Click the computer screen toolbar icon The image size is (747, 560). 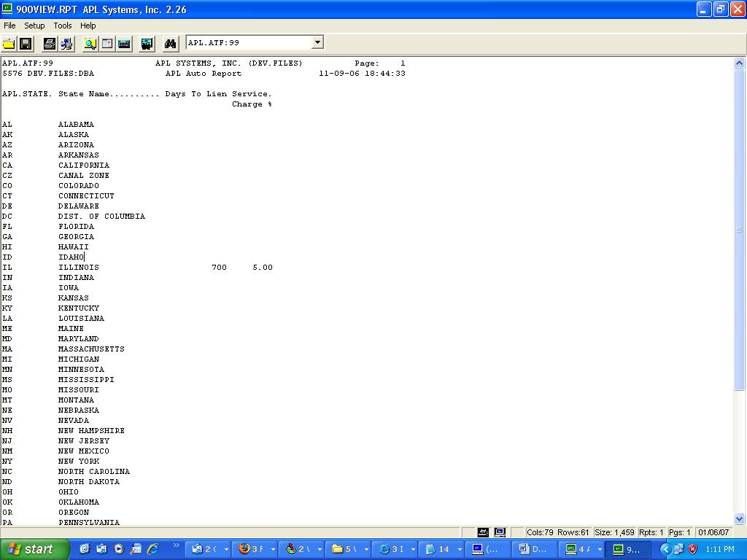(x=147, y=44)
